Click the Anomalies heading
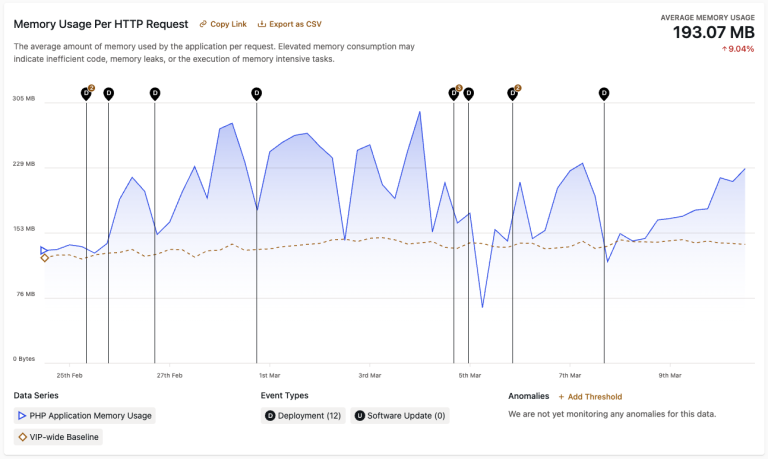 [x=528, y=396]
